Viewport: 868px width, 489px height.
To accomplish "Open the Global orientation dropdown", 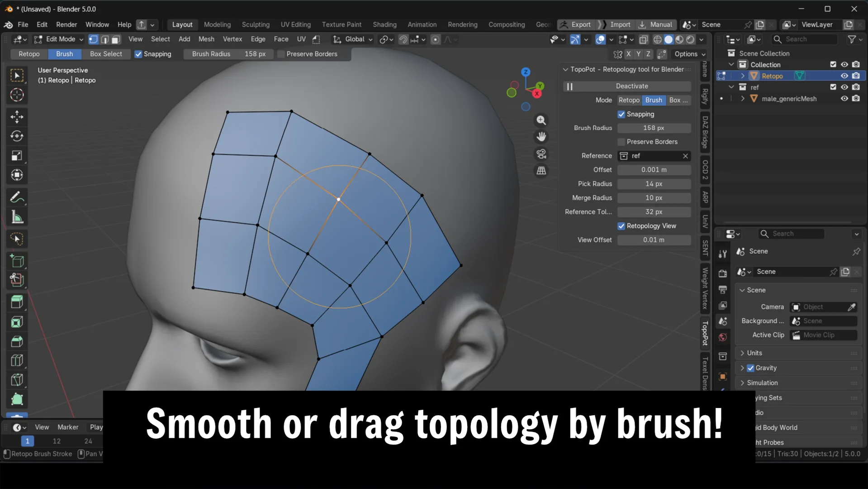I will pyautogui.click(x=353, y=39).
